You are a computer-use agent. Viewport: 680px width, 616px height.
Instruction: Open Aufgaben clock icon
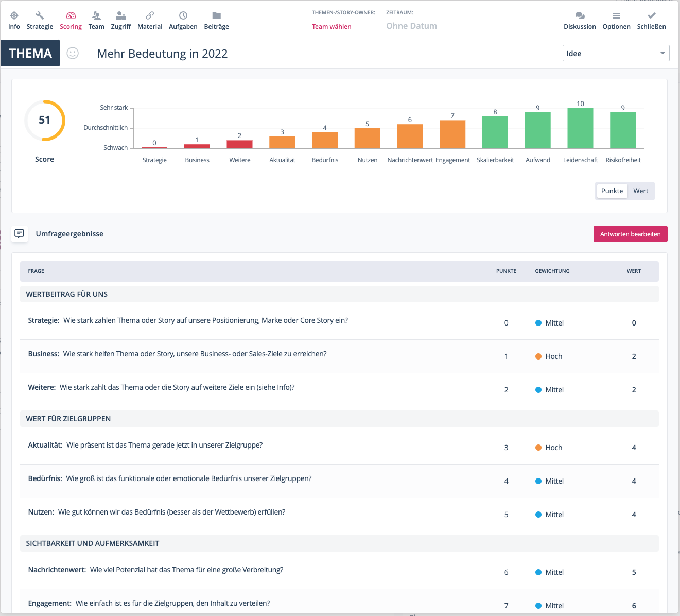pyautogui.click(x=183, y=16)
